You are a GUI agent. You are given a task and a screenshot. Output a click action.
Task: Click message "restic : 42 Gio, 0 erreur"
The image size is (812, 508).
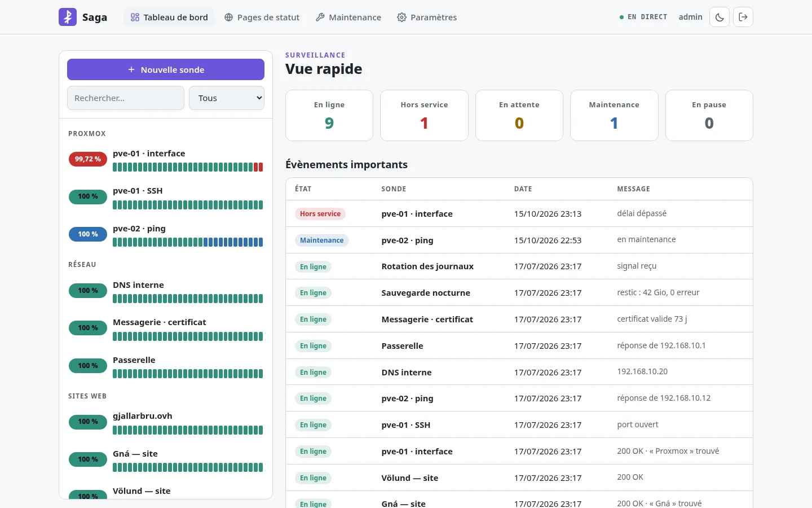click(x=658, y=292)
